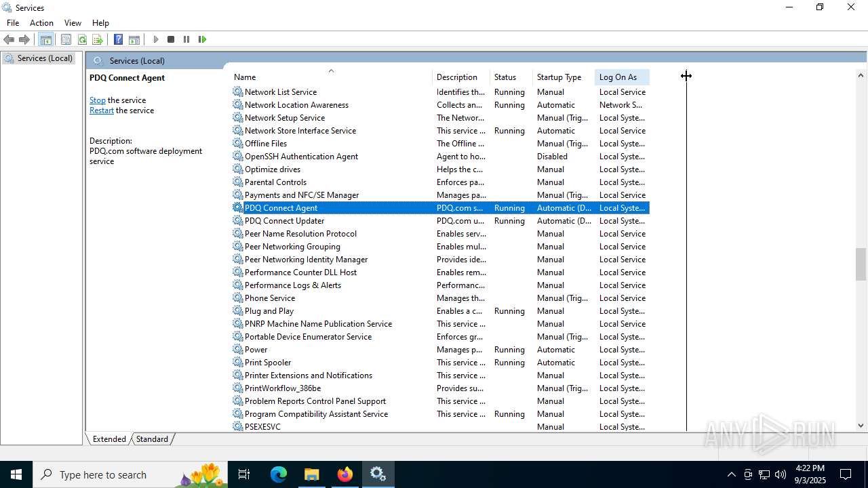Click the Forward arrow in the toolbar
Screen dimensions: 868x488
pos(24,39)
